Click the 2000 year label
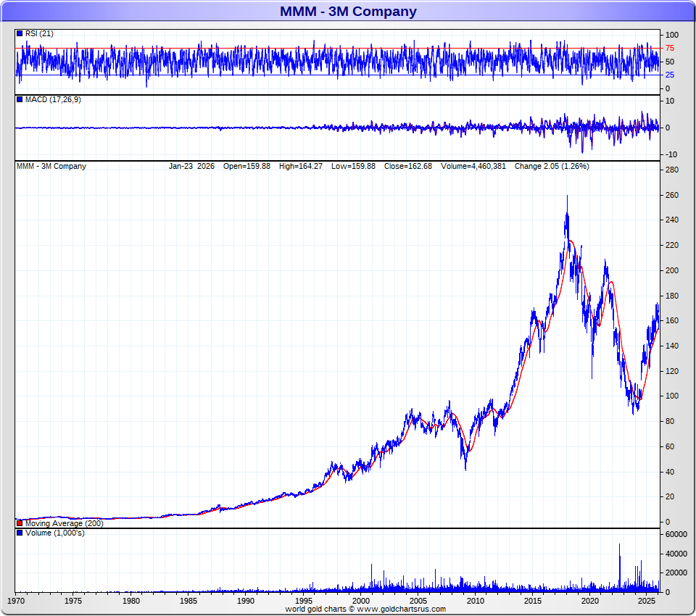This screenshot has height=616, width=696. coord(360,601)
